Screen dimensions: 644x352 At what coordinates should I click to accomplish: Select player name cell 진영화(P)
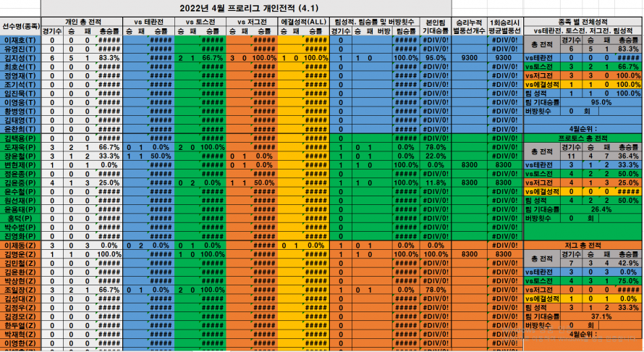point(20,236)
